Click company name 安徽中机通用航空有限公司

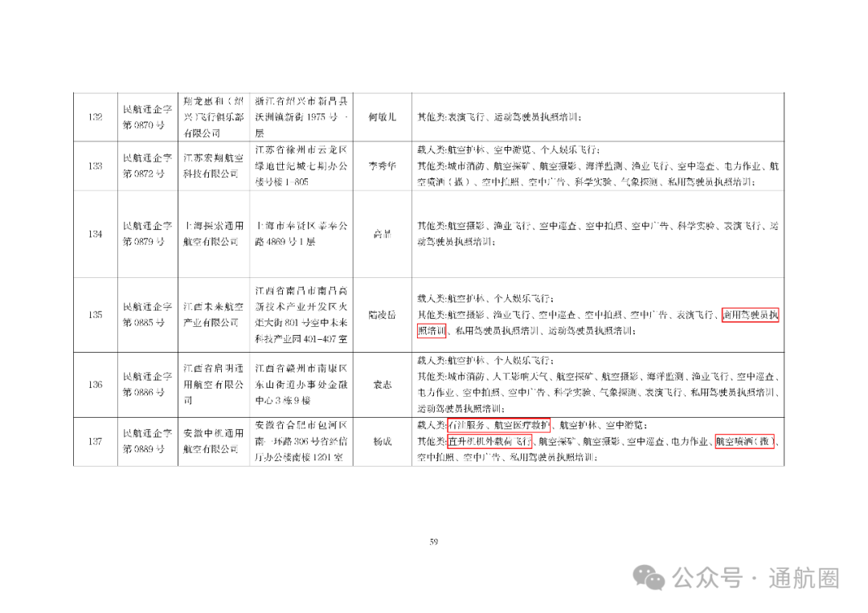click(x=214, y=442)
